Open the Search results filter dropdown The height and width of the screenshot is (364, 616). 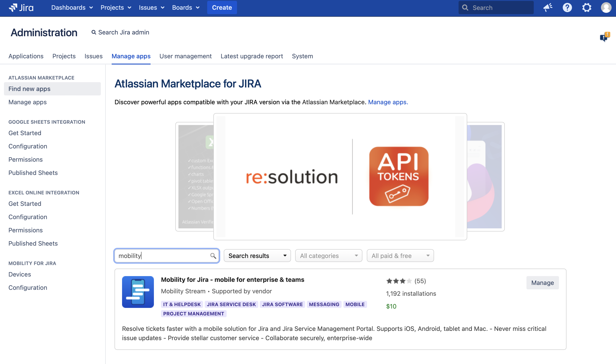[x=257, y=256]
